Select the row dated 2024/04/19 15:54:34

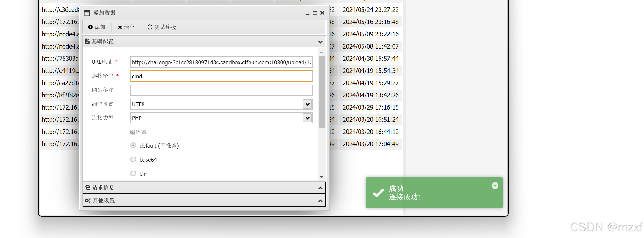click(x=370, y=71)
